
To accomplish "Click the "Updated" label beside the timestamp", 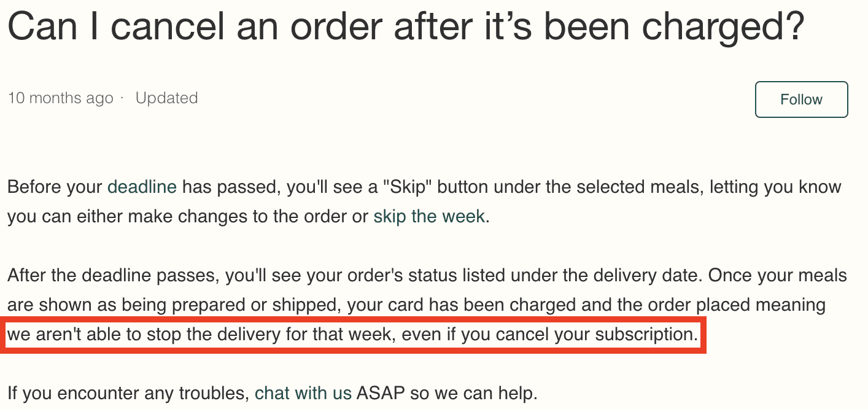I will click(x=166, y=98).
